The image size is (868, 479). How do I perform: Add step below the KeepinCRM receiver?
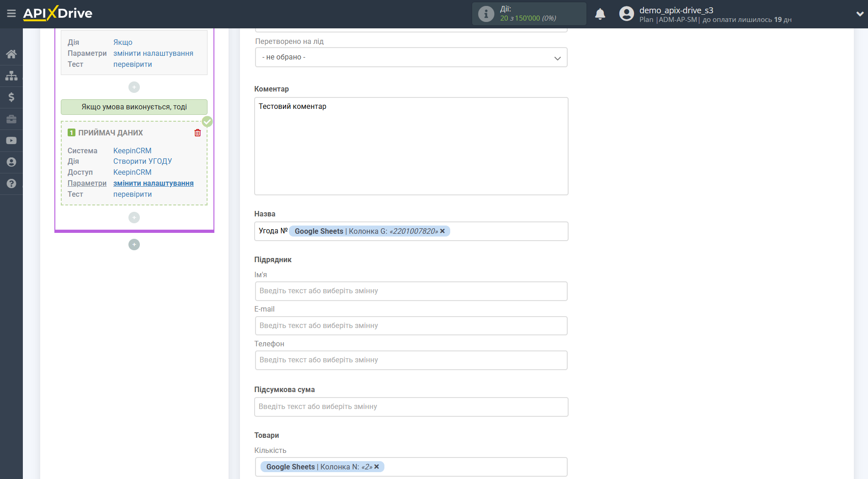point(134,217)
